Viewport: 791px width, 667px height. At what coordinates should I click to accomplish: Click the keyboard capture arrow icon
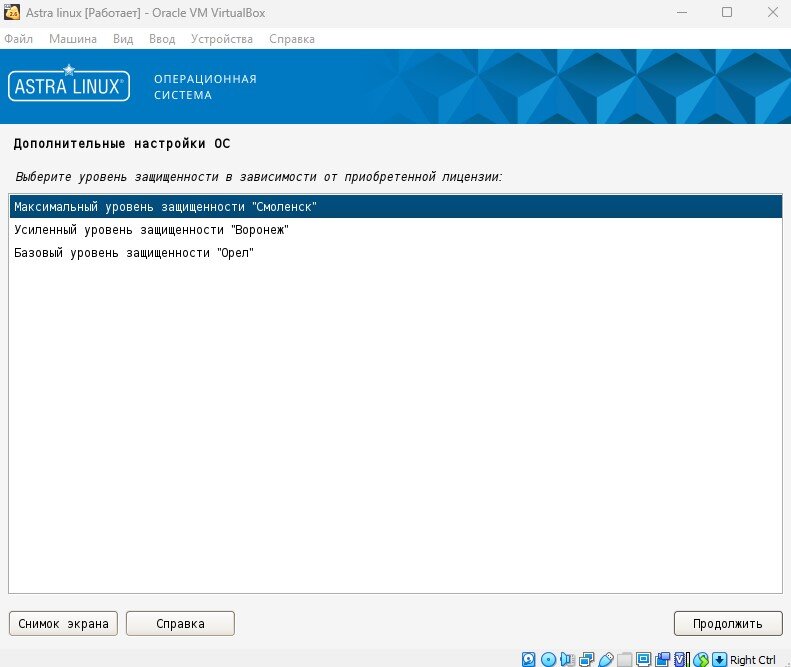(719, 659)
